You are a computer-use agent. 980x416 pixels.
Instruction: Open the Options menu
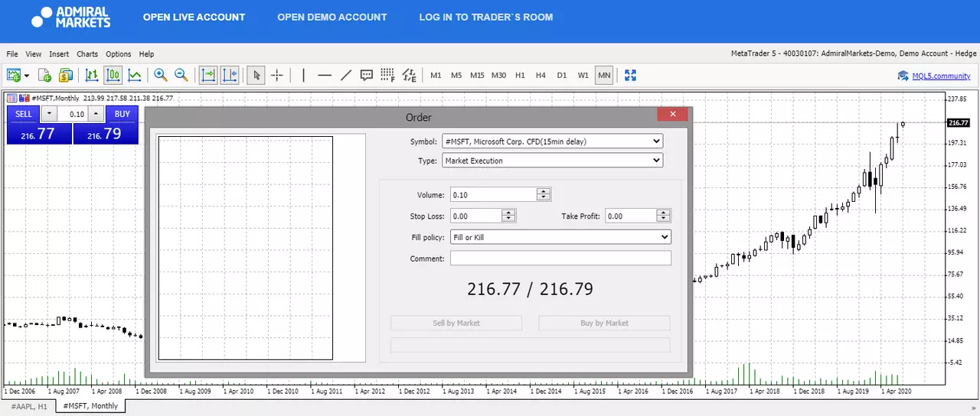pos(119,54)
